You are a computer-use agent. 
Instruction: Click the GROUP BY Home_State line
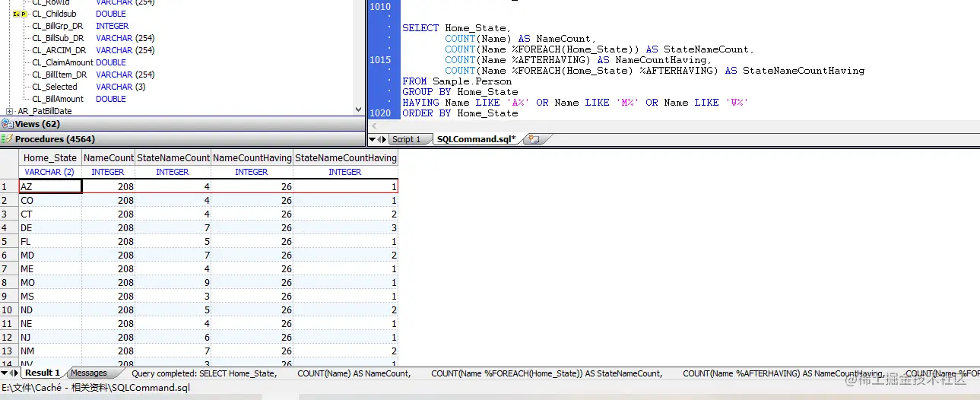click(x=460, y=92)
